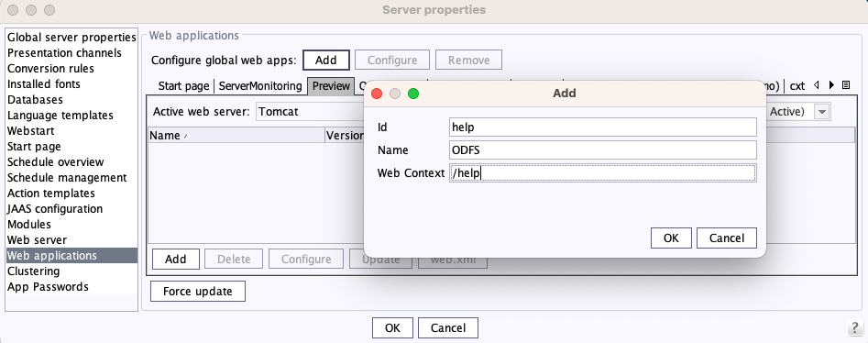Viewport: 868px width, 343px height.
Task: Click OK in Server properties window
Action: pos(392,327)
